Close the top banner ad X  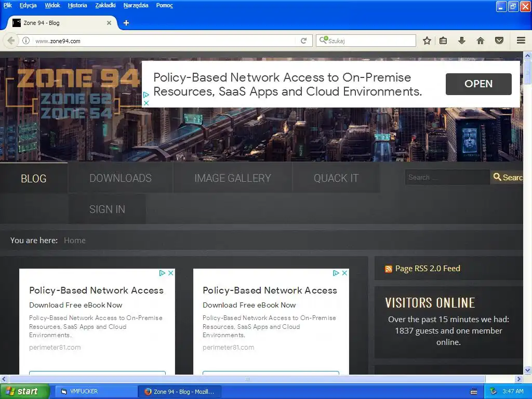coord(146,103)
